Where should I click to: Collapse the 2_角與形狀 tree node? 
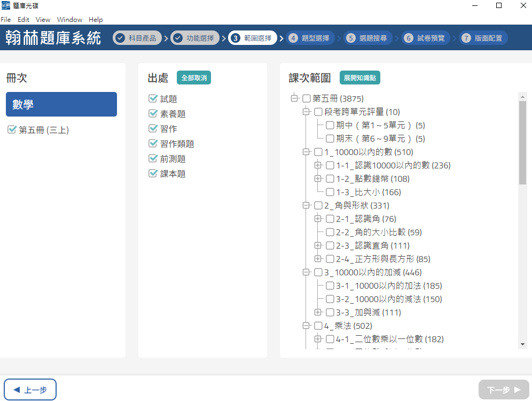pyautogui.click(x=306, y=205)
